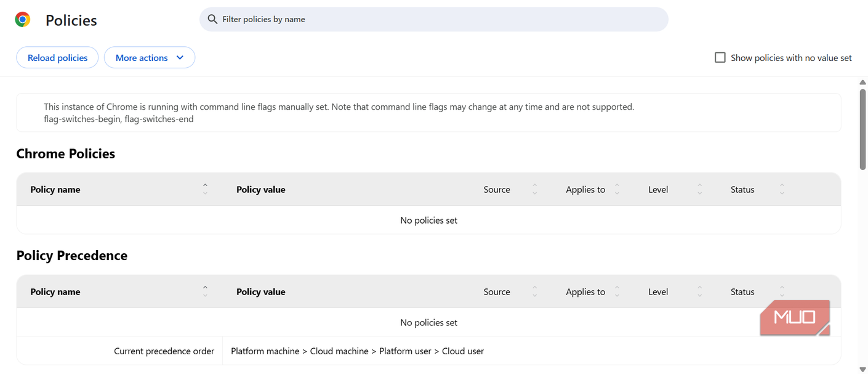Screen dimensions: 868x374
Task: Open the More actions dropdown
Action: coord(150,57)
